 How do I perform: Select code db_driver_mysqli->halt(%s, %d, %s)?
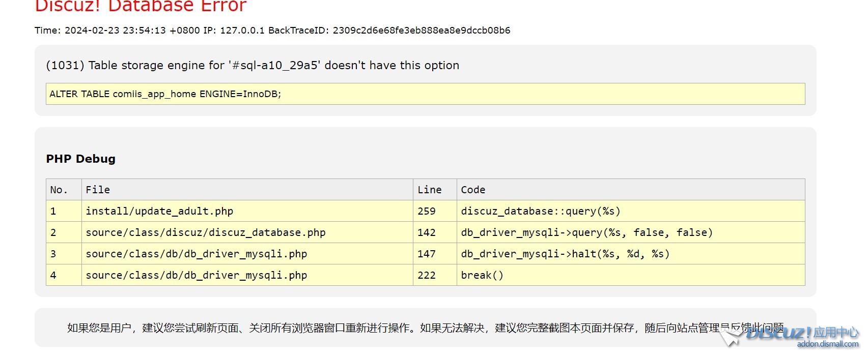click(565, 254)
